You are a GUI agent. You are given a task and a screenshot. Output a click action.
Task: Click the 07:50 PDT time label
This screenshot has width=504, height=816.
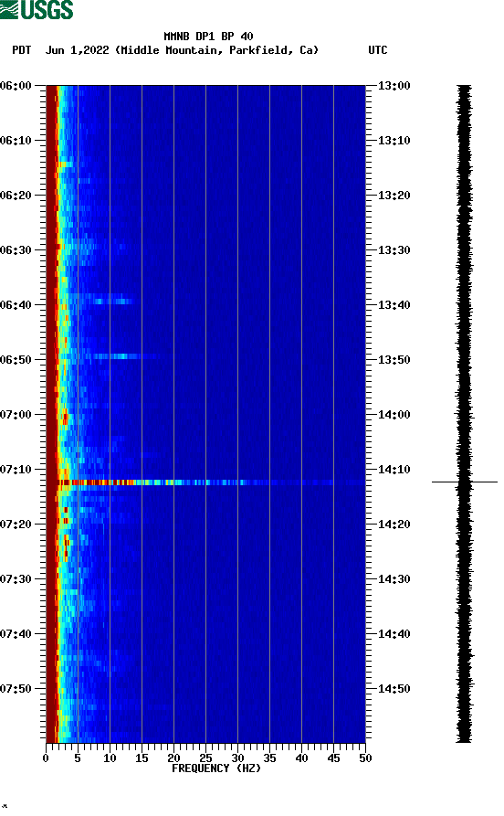point(16,688)
